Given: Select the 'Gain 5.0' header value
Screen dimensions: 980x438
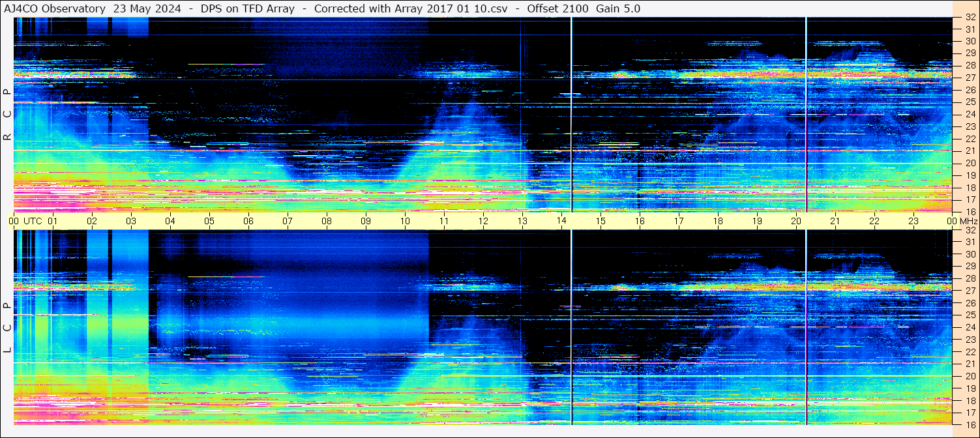Looking at the screenshot, I should pos(618,8).
